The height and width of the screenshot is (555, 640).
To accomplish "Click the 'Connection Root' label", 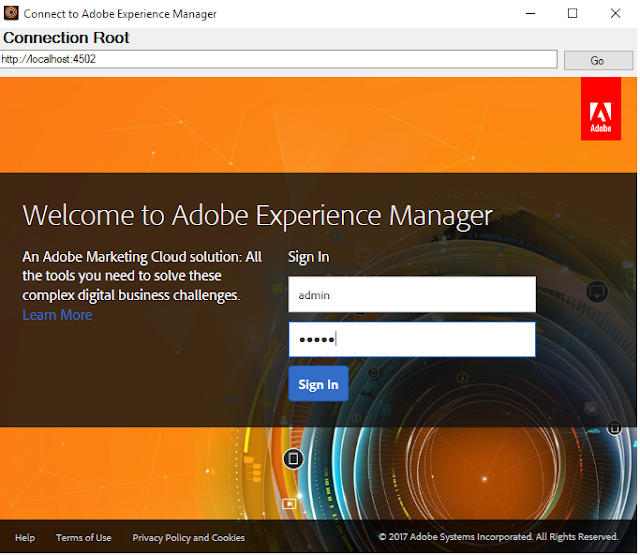I will click(x=66, y=38).
